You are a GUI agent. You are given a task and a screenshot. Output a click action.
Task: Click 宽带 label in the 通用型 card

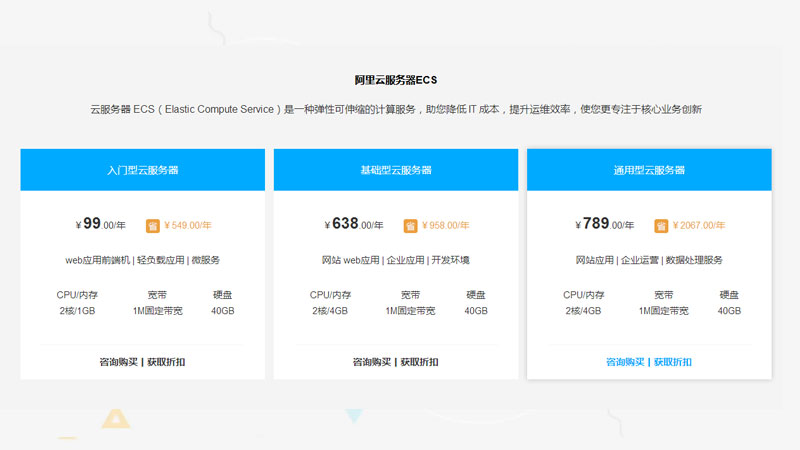[664, 295]
